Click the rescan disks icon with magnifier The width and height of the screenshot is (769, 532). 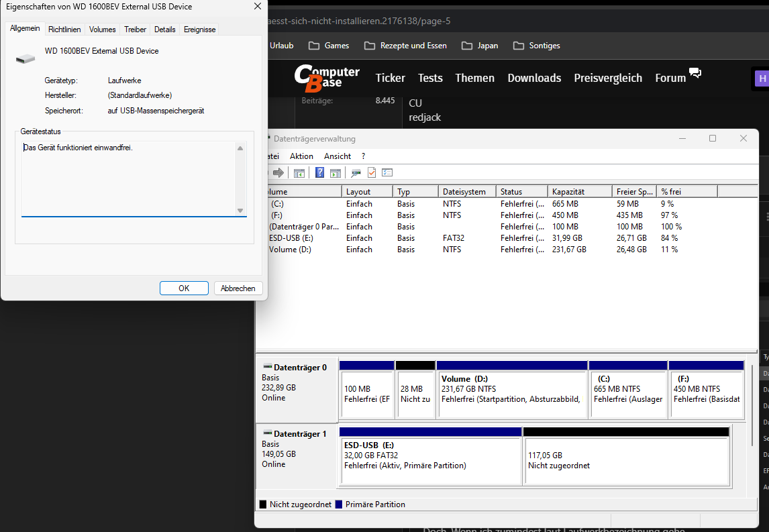pyautogui.click(x=356, y=172)
